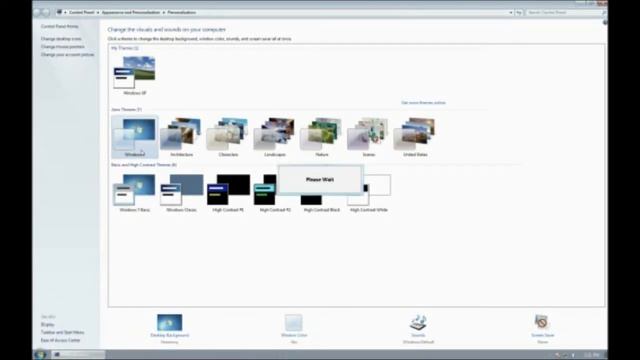This screenshot has height=360, width=640.
Task: Click Get more themes online link
Action: (x=423, y=103)
